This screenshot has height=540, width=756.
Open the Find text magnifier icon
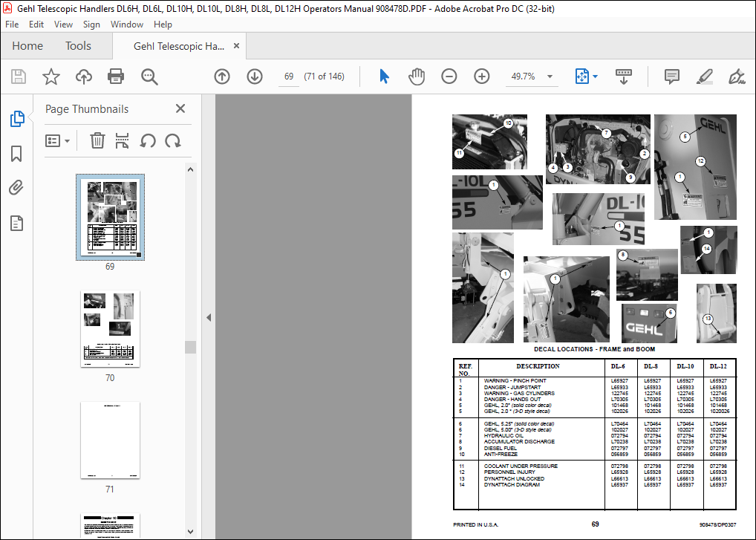[149, 77]
